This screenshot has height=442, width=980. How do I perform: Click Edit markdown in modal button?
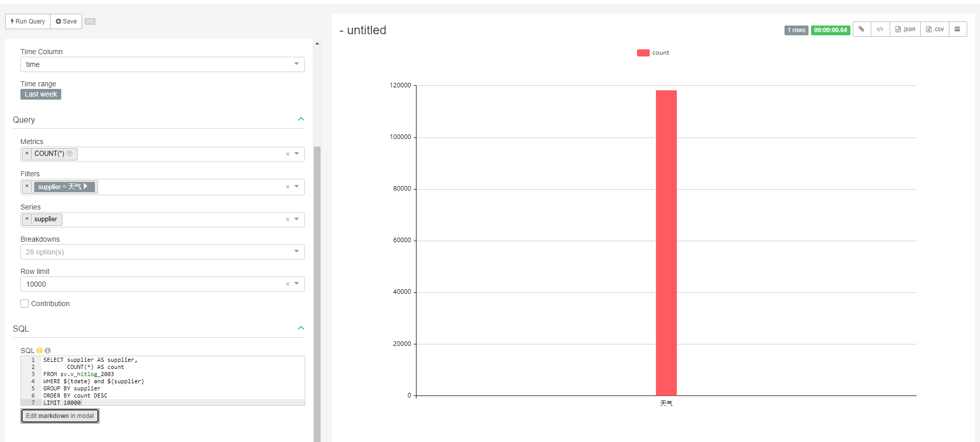point(60,416)
